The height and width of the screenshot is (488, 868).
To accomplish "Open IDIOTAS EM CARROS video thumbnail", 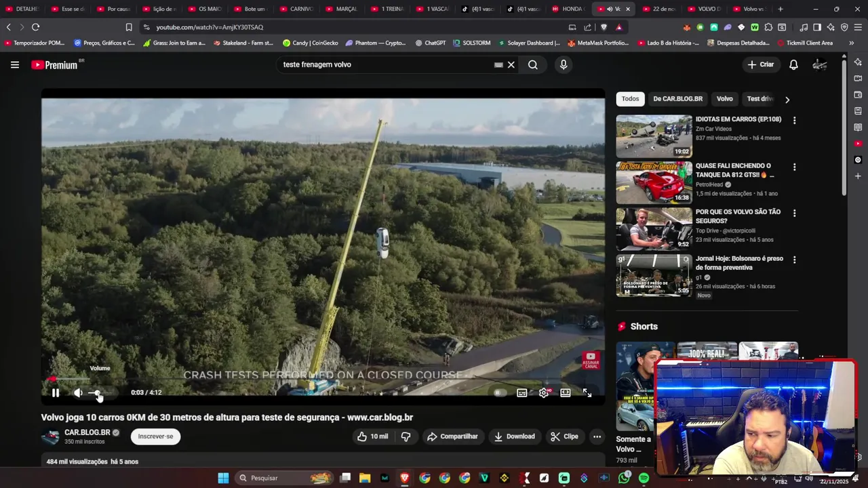I will [x=654, y=136].
